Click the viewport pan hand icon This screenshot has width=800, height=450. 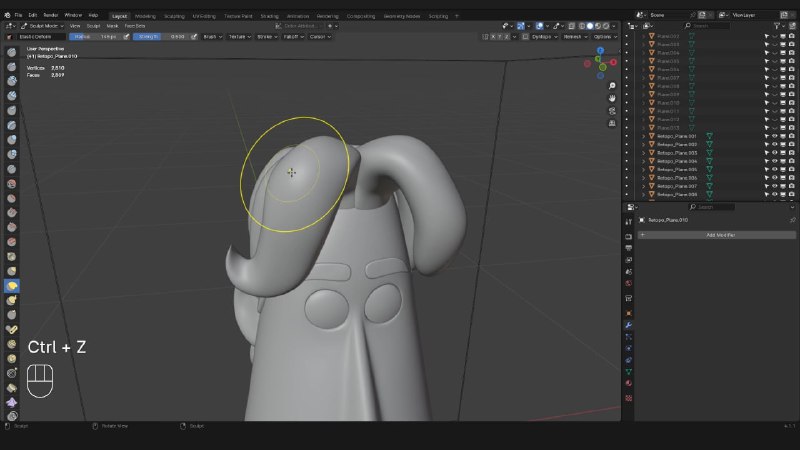coord(612,98)
